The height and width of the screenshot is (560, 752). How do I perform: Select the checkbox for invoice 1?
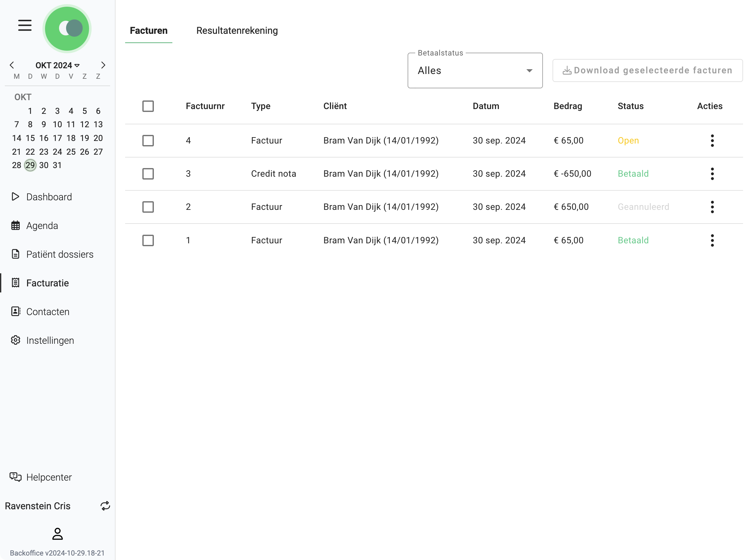(x=148, y=240)
